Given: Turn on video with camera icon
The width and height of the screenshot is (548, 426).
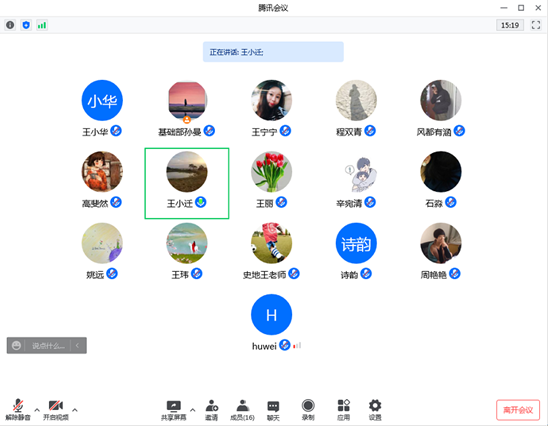Looking at the screenshot, I should pyautogui.click(x=56, y=406).
